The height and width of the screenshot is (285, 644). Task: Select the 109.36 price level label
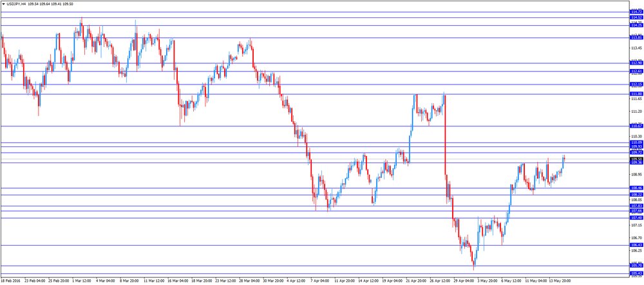[637, 163]
